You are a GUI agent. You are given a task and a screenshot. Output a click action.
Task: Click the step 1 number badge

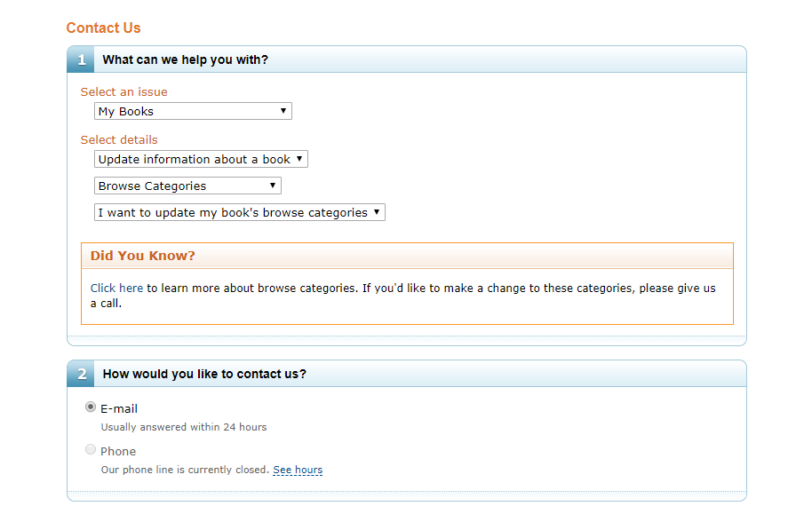click(x=81, y=60)
